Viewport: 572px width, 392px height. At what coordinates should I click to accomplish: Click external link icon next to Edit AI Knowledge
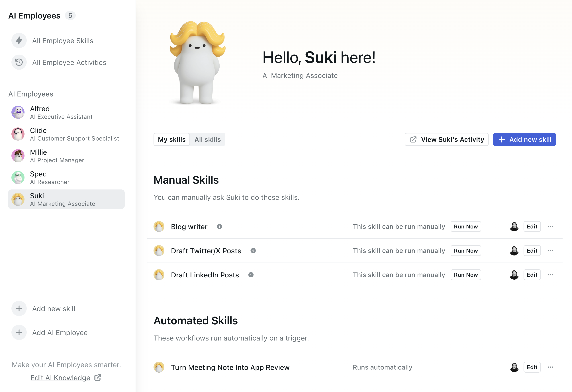[98, 377]
